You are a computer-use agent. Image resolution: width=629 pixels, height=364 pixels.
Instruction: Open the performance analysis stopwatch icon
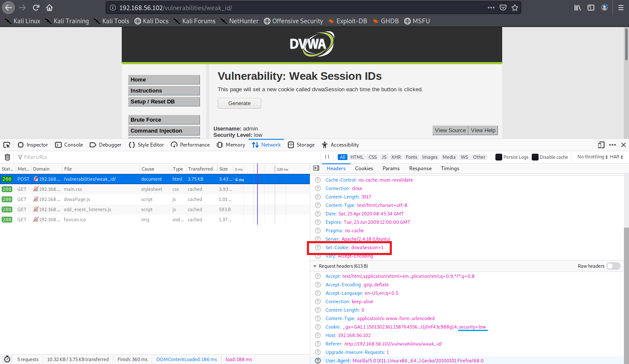7,359
